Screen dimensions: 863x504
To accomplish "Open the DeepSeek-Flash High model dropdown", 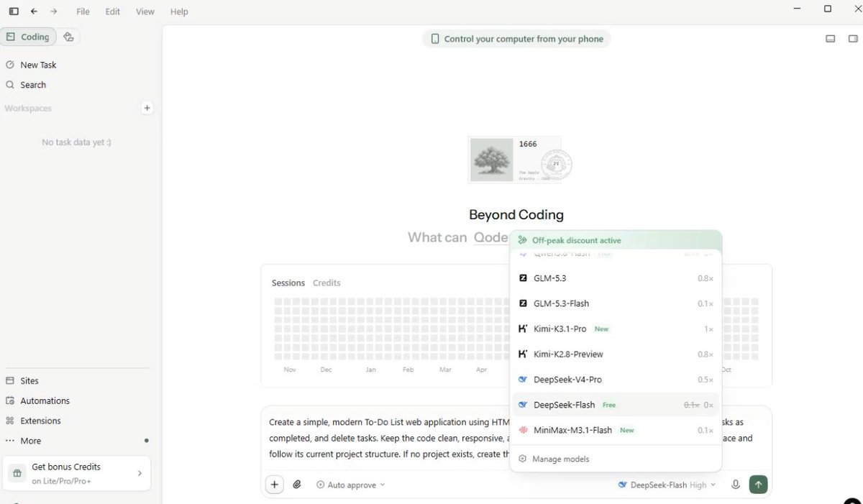I will tap(667, 485).
